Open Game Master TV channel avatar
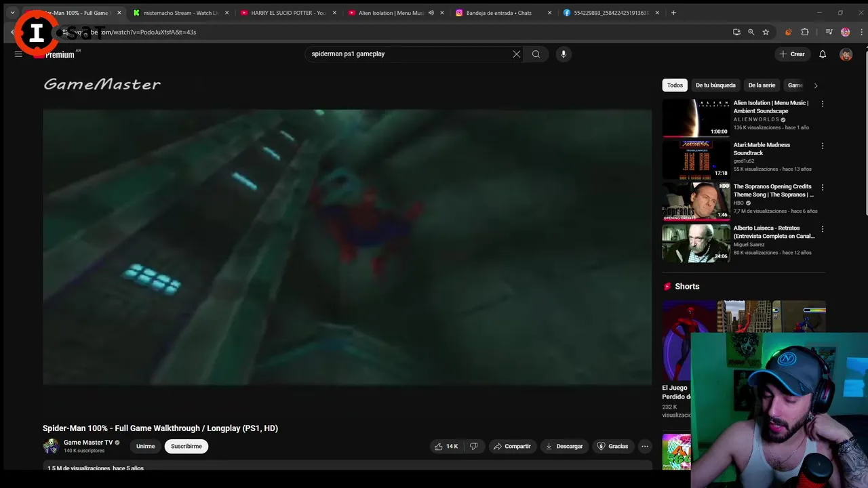The width and height of the screenshot is (868, 488). [51, 446]
